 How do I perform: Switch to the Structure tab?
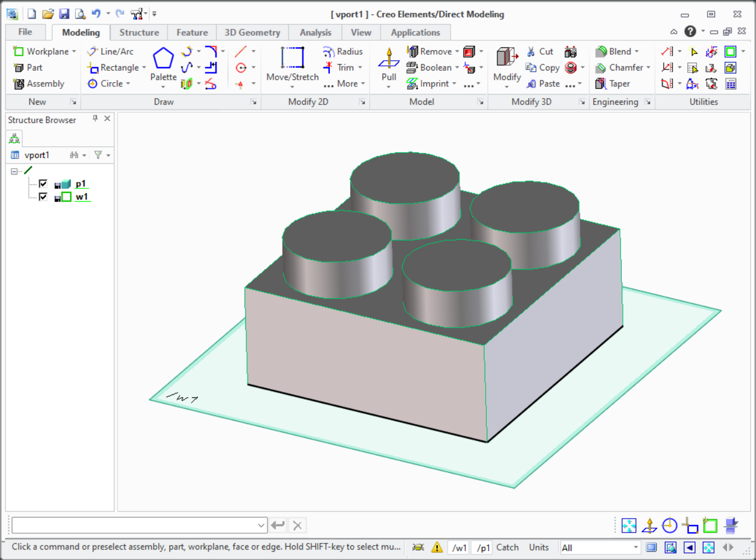coord(139,33)
